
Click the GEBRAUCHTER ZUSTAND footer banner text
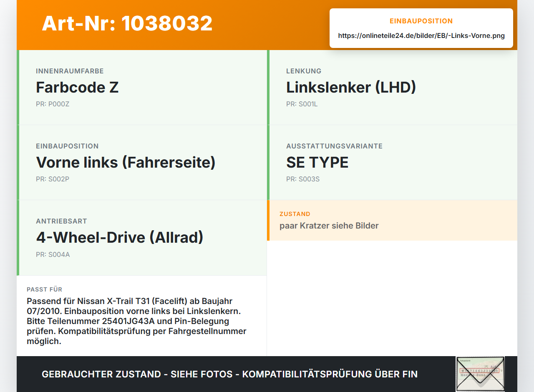point(229,374)
